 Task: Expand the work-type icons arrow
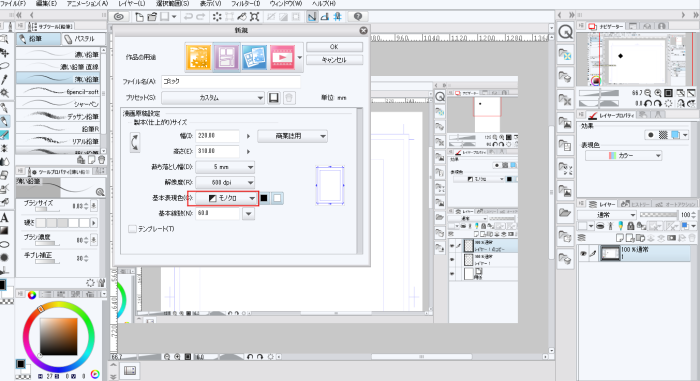click(x=300, y=57)
